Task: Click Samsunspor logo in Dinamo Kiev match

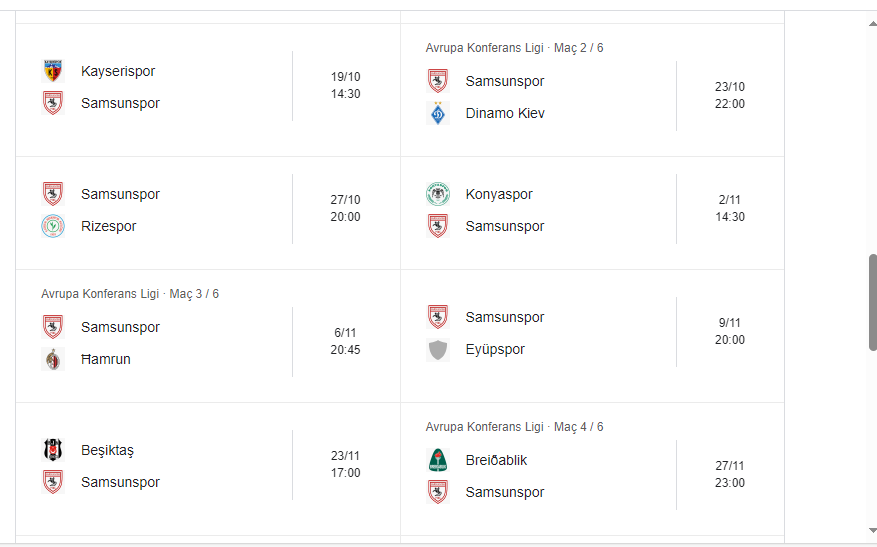Action: coord(438,81)
